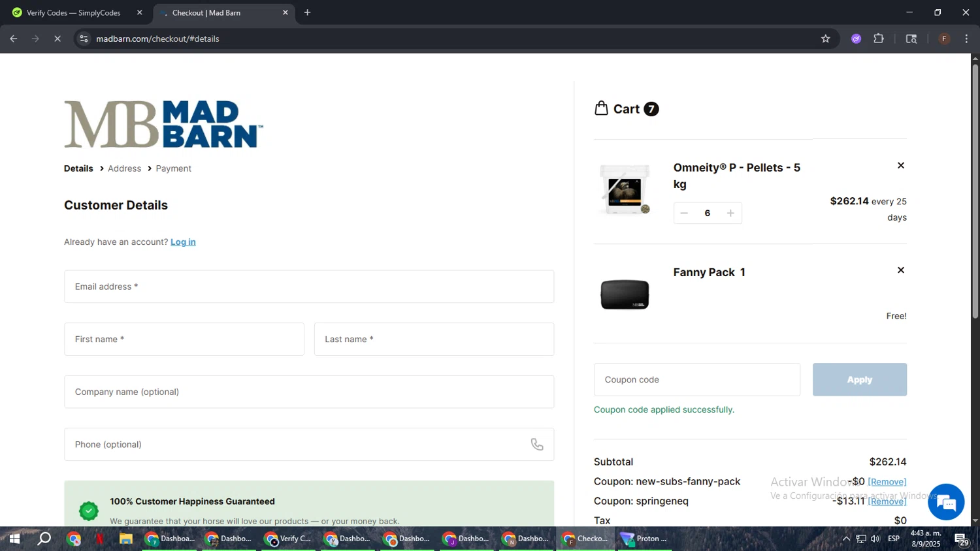Select the Address breadcrumb step
This screenshot has width=980, height=551.
pos(124,168)
